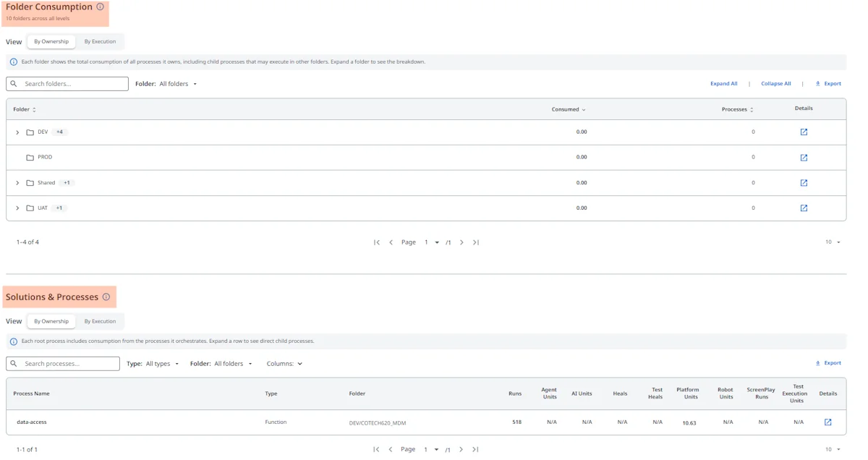Click the folder icon of UAT row
Screen dimensions: 868x460
tap(30, 208)
